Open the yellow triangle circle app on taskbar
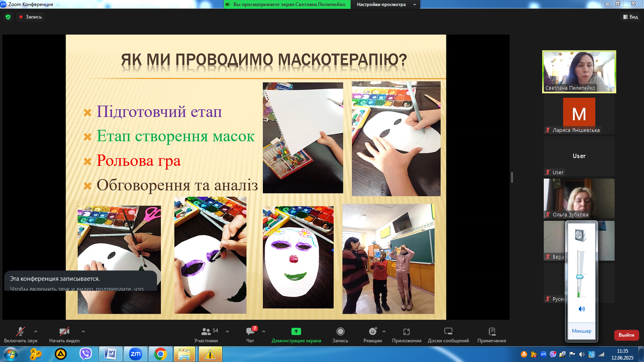The image size is (644, 362). (61, 354)
